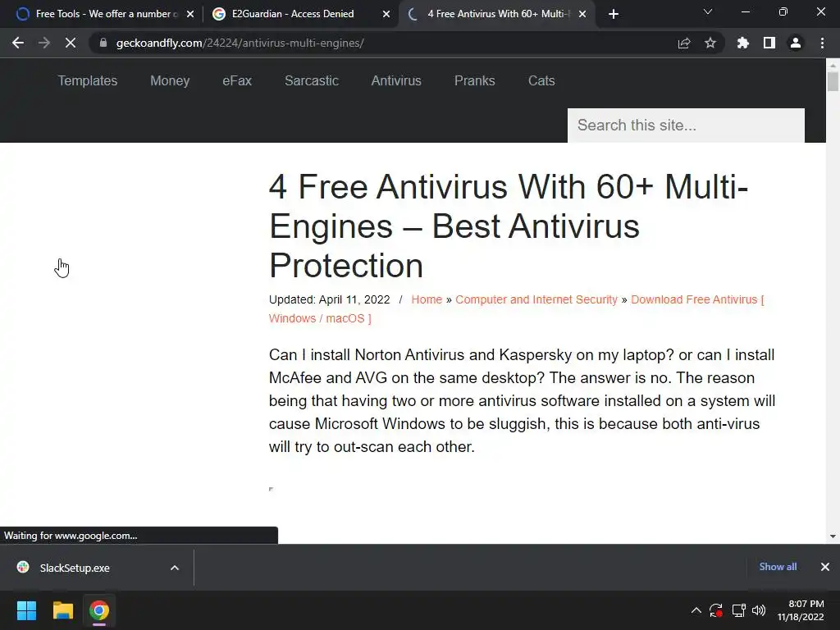The image size is (840, 630).
Task: Open the Sarcastic menu item
Action: 311,81
